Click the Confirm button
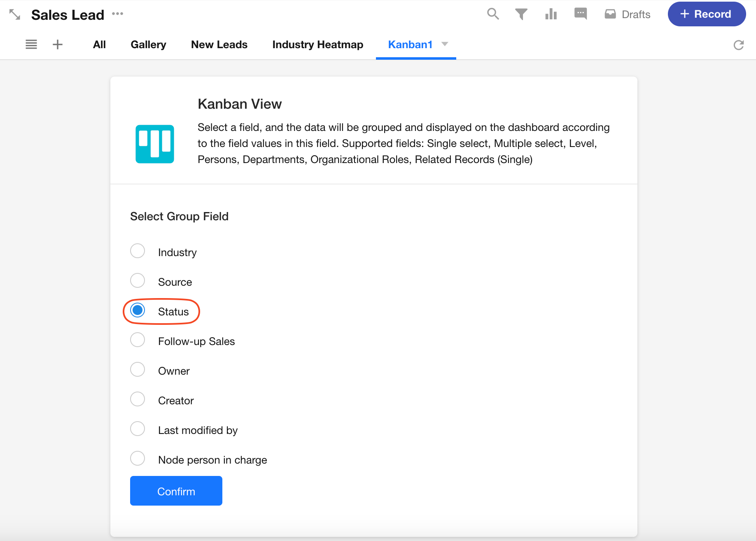 [x=176, y=491]
